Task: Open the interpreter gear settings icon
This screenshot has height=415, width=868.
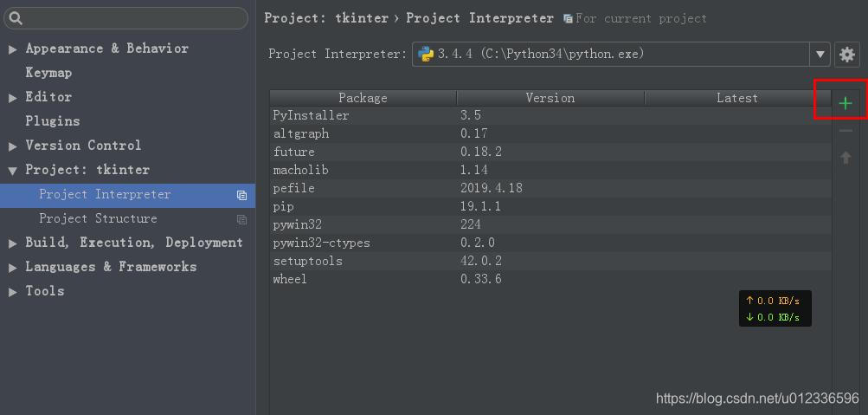Action: [x=846, y=55]
